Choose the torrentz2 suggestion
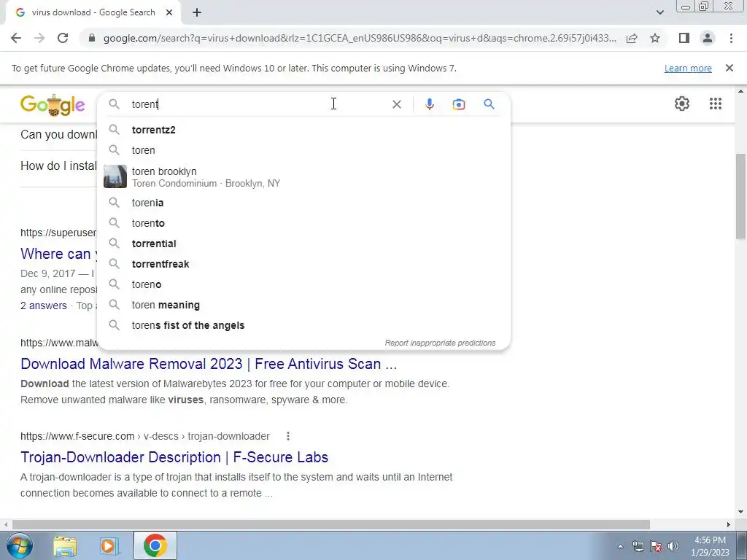The image size is (747, 560). pos(303,130)
